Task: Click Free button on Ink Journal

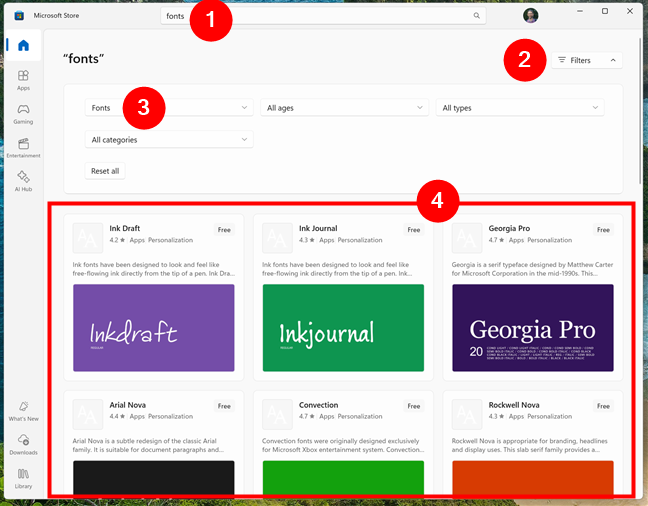Action: click(414, 230)
